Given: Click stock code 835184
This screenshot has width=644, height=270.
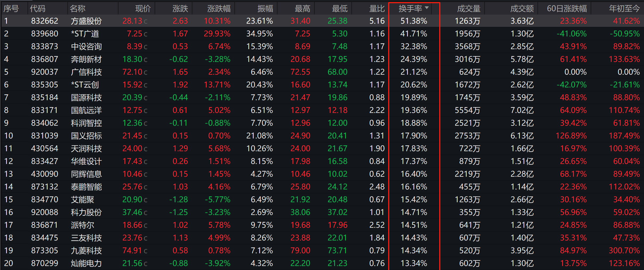Looking at the screenshot, I should click(x=45, y=98).
